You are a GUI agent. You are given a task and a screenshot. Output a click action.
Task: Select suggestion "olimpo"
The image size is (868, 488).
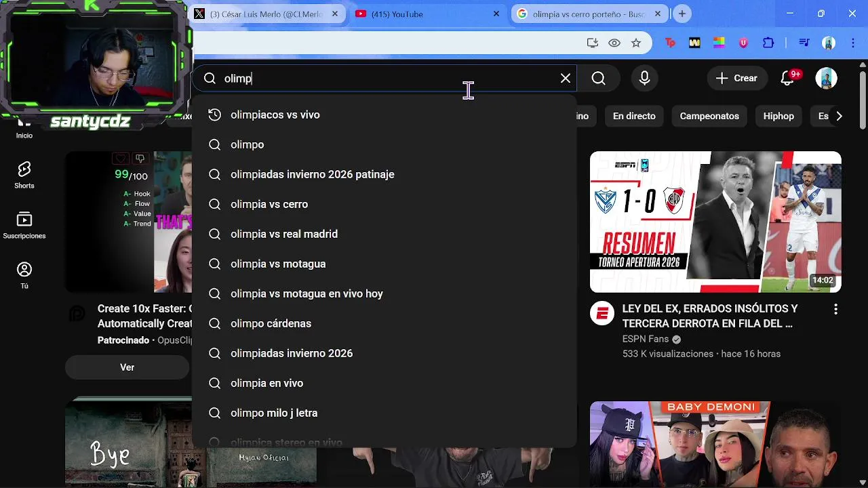point(384,144)
